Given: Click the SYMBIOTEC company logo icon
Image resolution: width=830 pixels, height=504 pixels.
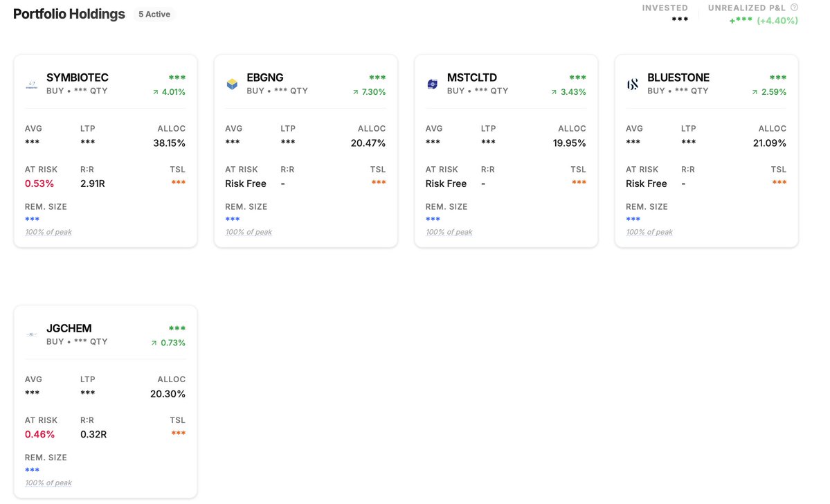Looking at the screenshot, I should tap(32, 84).
